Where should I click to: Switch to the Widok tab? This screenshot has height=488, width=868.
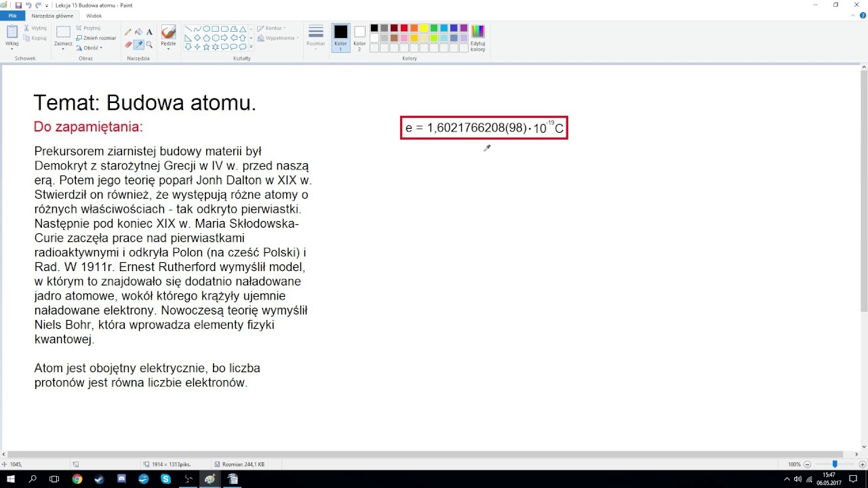(x=94, y=16)
